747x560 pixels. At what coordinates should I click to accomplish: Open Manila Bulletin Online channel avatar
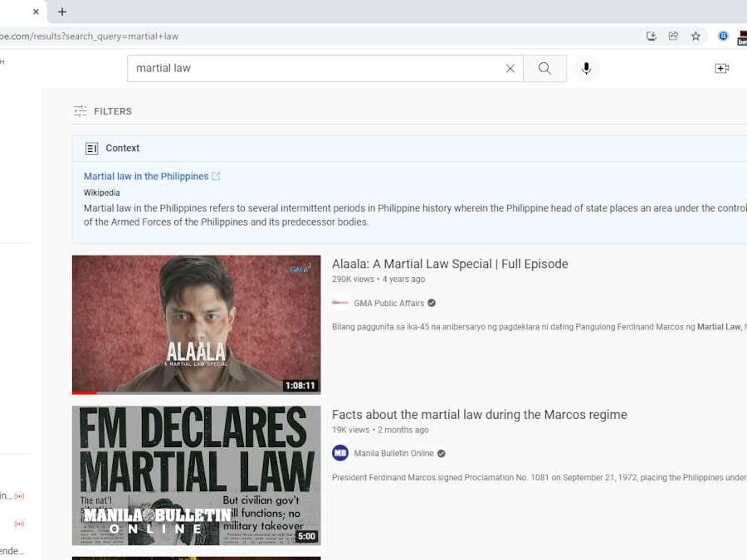pos(340,453)
